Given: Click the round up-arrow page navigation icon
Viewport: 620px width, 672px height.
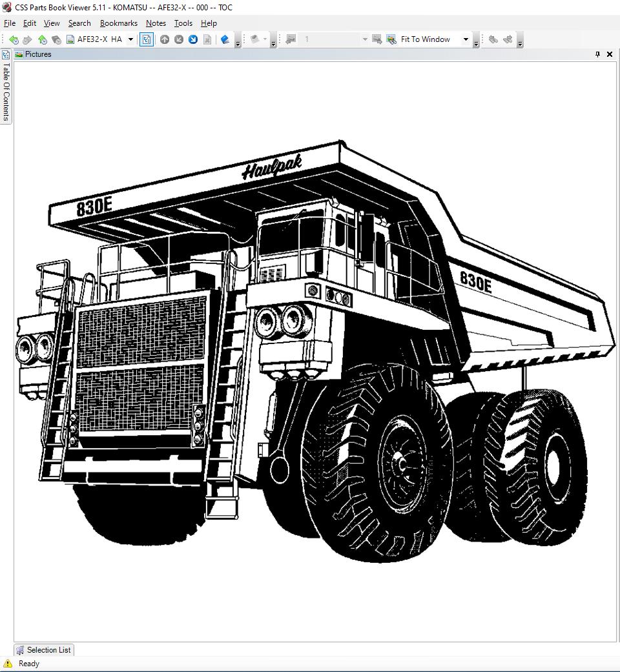Looking at the screenshot, I should tap(165, 39).
